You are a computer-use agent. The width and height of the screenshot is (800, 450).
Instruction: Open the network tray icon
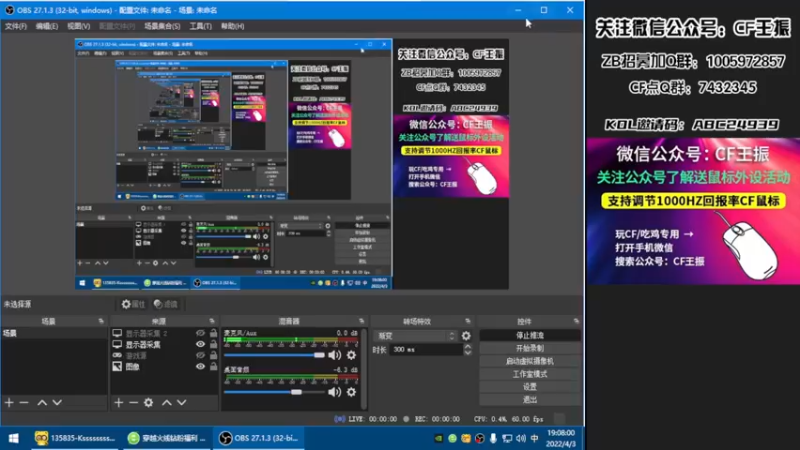(x=507, y=438)
